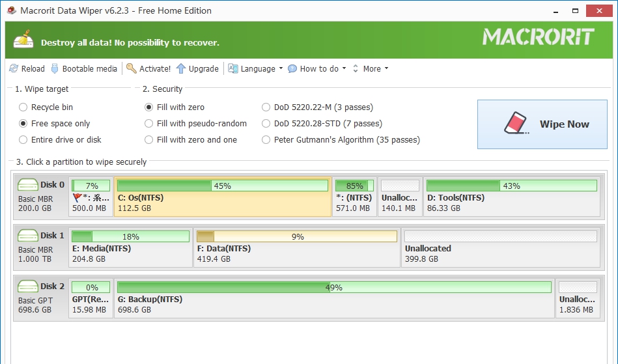The width and height of the screenshot is (618, 364).
Task: Click the 49% usage bar of G: Backup
Action: coord(334,287)
